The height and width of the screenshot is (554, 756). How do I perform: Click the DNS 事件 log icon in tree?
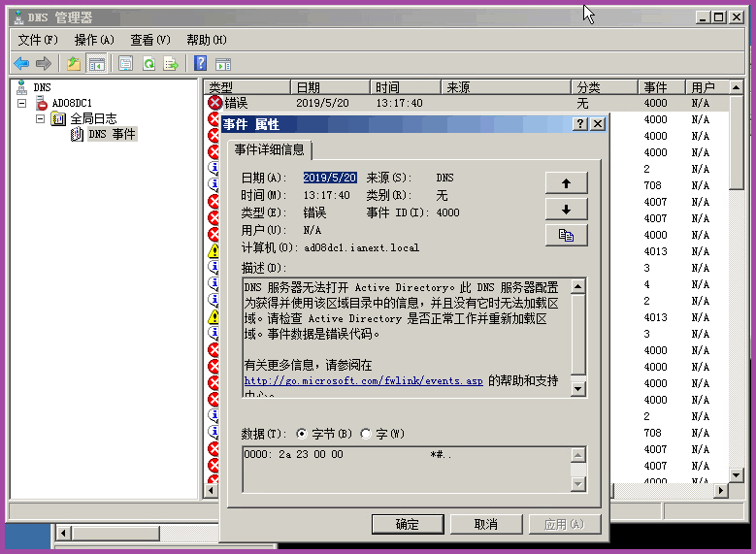pyautogui.click(x=77, y=134)
